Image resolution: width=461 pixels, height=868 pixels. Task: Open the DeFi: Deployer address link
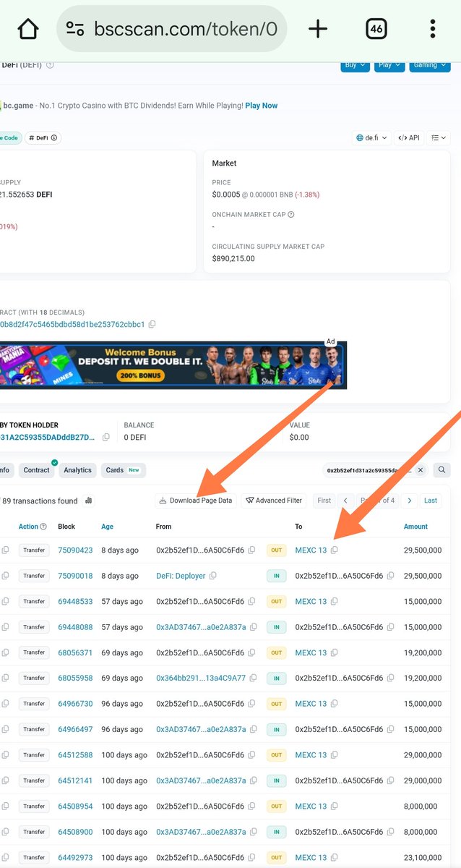pos(181,576)
